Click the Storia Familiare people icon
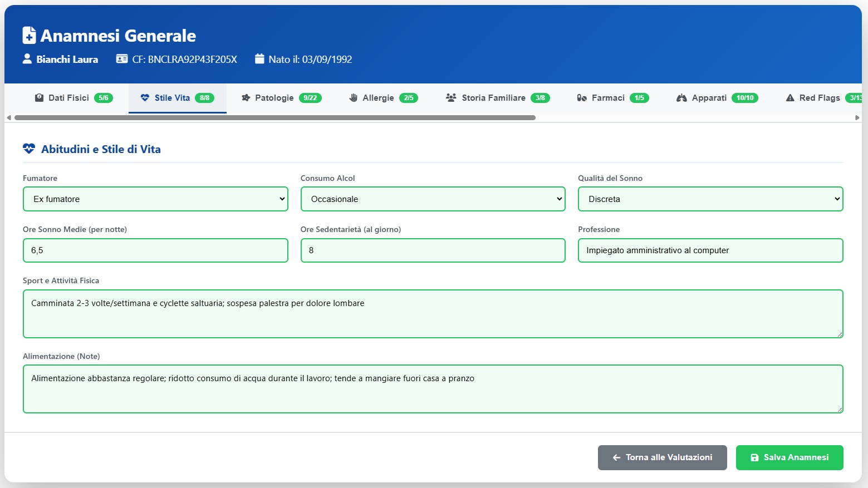Viewport: 868px width, 488px height. click(x=451, y=98)
